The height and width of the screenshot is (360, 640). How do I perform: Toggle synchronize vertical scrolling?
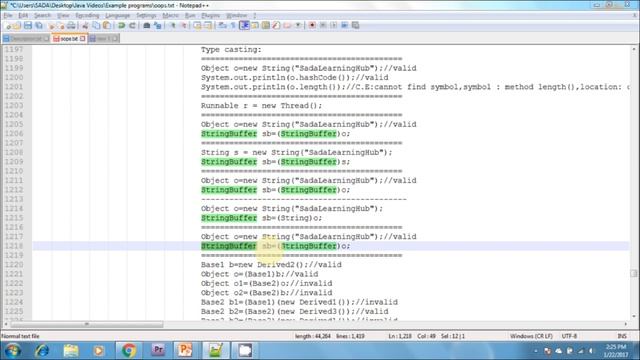(197, 25)
